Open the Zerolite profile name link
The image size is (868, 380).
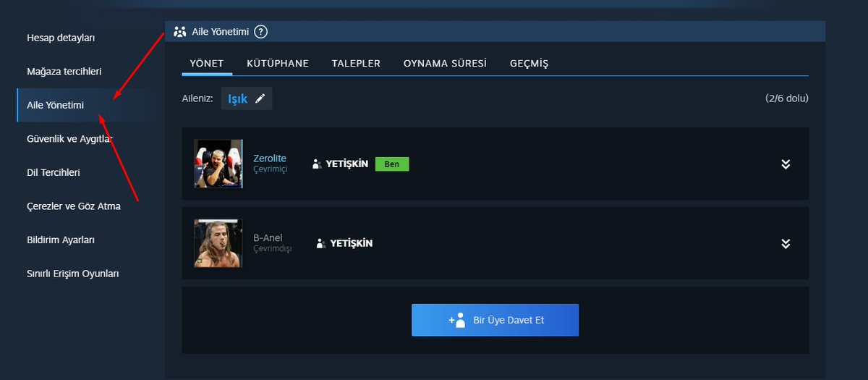(x=270, y=159)
